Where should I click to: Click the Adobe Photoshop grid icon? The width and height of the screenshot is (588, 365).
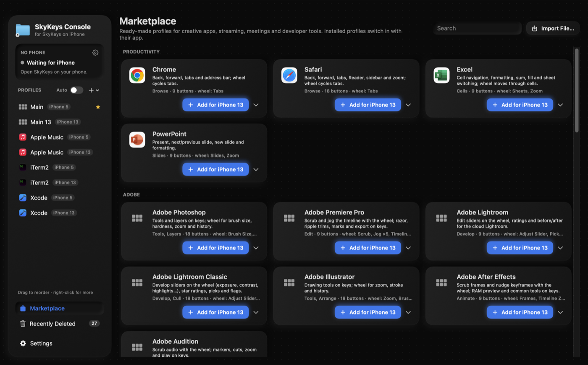[137, 218]
